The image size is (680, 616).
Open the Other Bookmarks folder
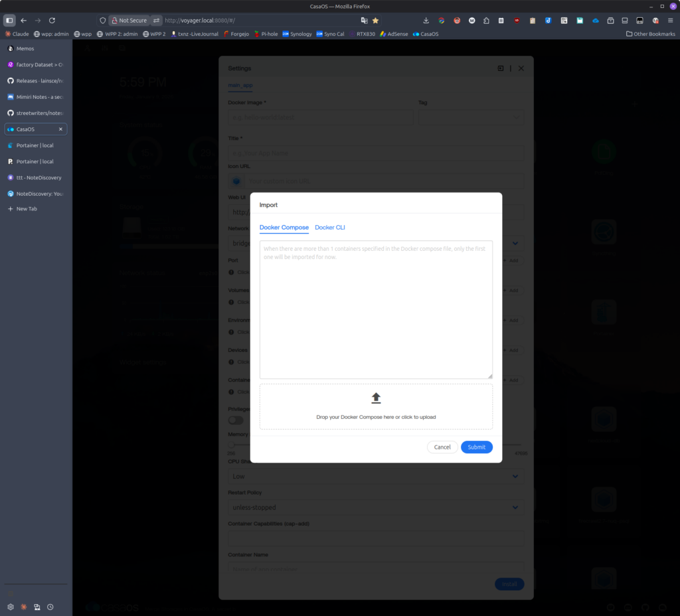(651, 34)
